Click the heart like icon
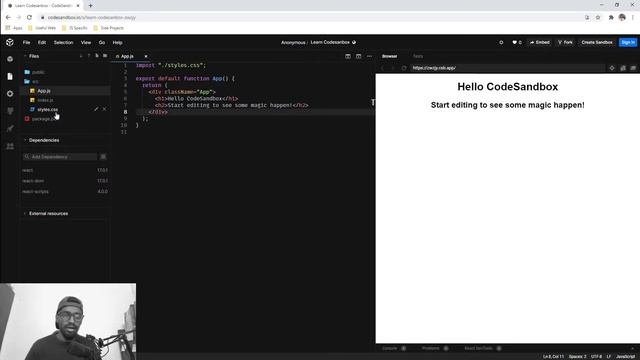This screenshot has height=360, width=640. [515, 42]
